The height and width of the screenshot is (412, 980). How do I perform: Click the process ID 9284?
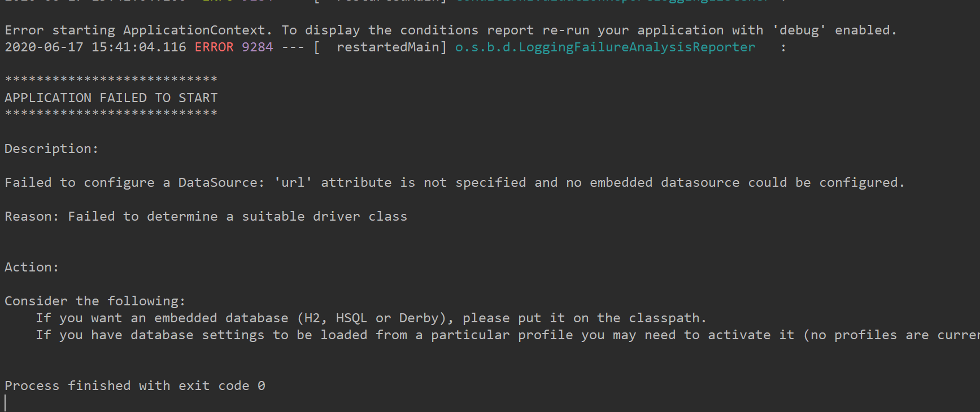click(258, 47)
